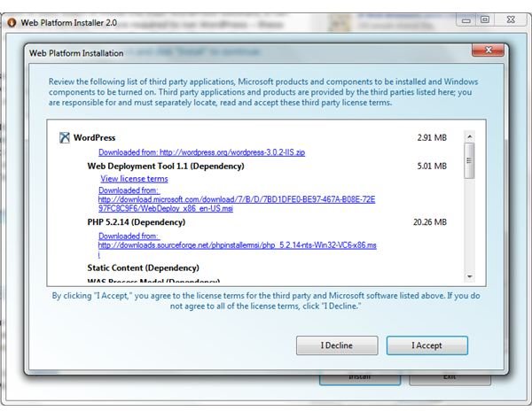Click the I Accept button
Screen dimensions: 532x411
(427, 345)
